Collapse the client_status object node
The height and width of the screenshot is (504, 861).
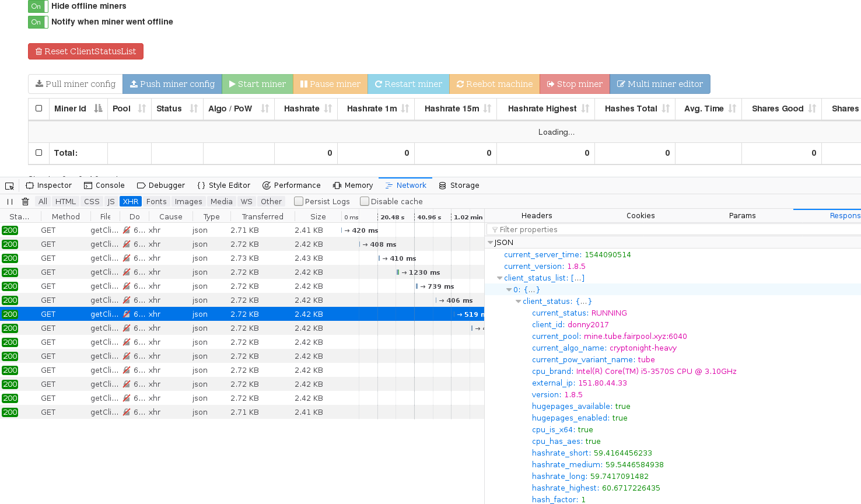[x=519, y=302]
